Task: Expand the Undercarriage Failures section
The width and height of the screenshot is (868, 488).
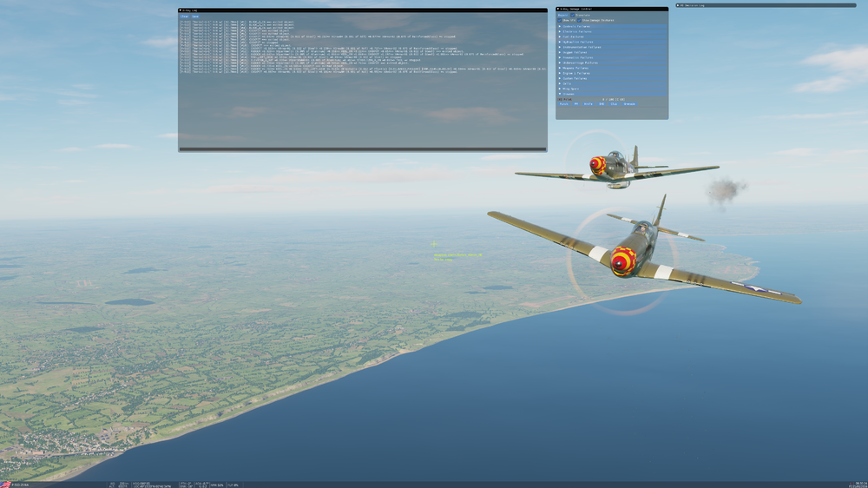Action: click(x=612, y=63)
